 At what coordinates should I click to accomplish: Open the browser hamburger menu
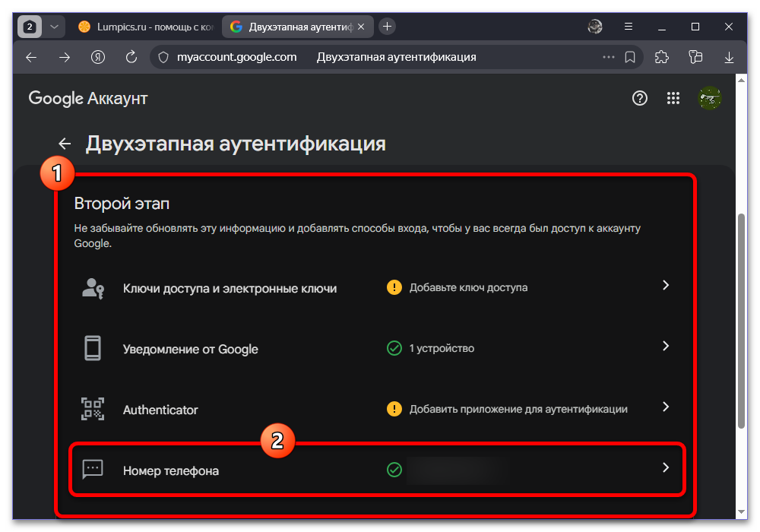pyautogui.click(x=629, y=27)
